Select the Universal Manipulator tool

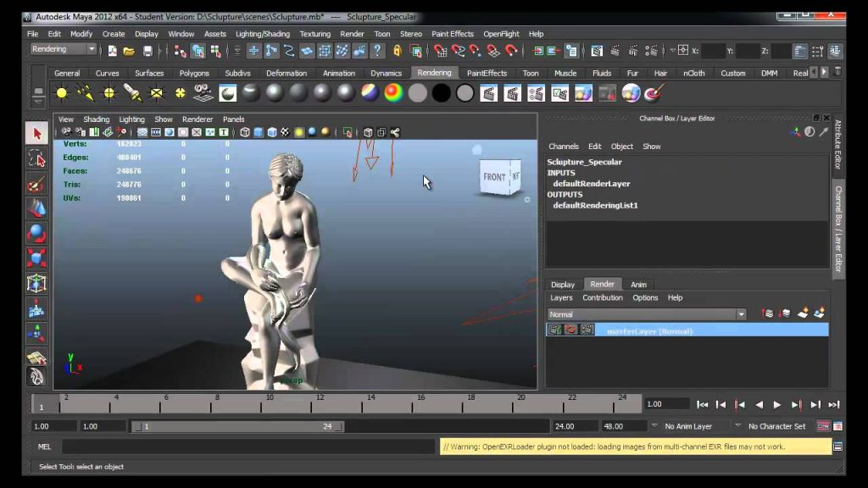36,283
